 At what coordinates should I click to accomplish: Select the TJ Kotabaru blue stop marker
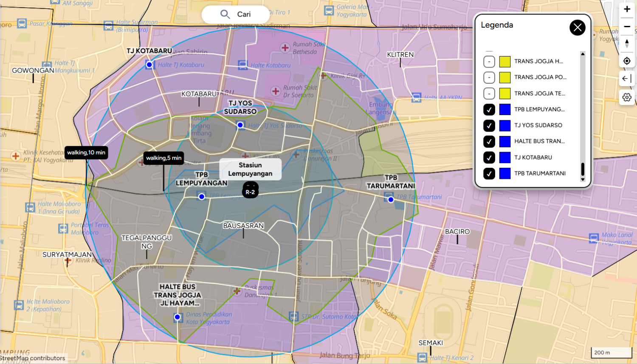click(149, 65)
